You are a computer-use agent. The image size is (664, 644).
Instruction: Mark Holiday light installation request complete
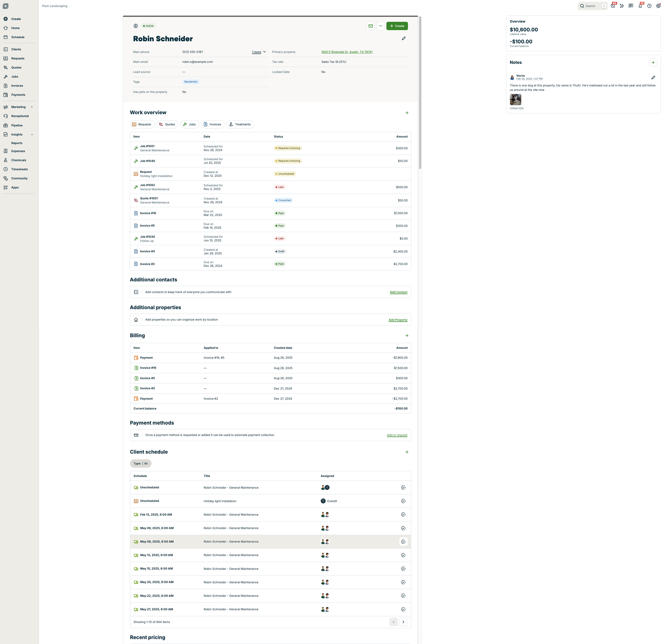pos(403,501)
